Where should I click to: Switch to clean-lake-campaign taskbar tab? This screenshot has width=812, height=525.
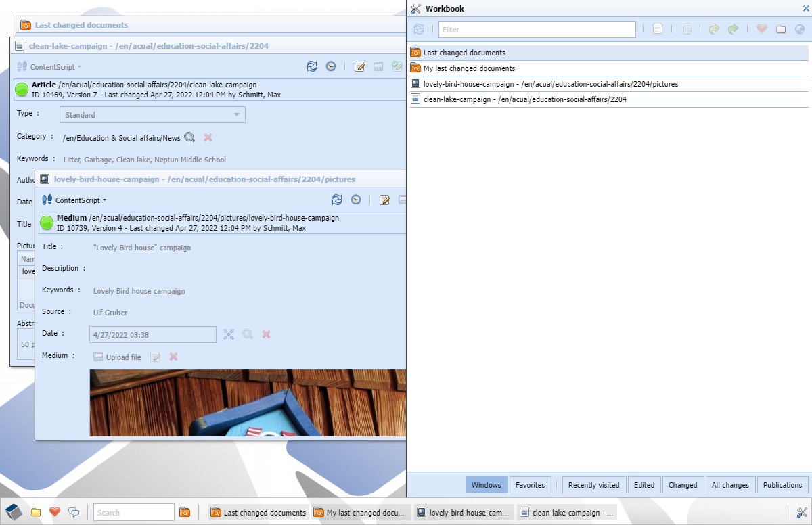click(566, 512)
